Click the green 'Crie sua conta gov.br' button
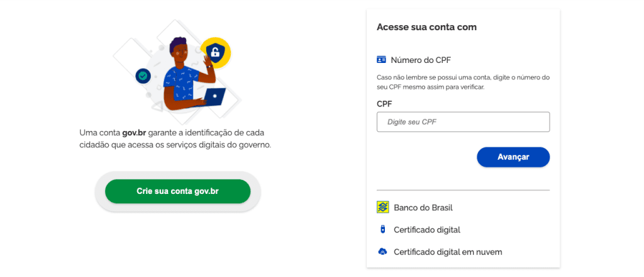Image resolution: width=644 pixels, height=277 pixels. click(x=177, y=191)
